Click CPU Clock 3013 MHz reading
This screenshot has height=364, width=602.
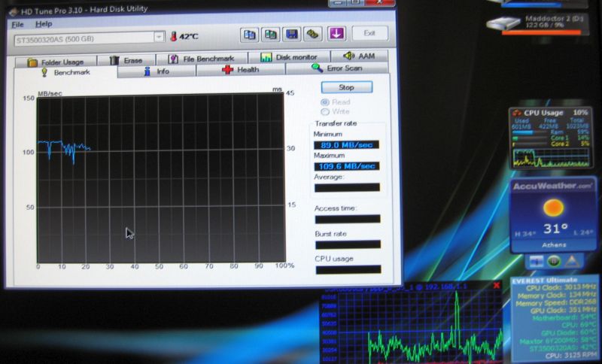[561, 288]
